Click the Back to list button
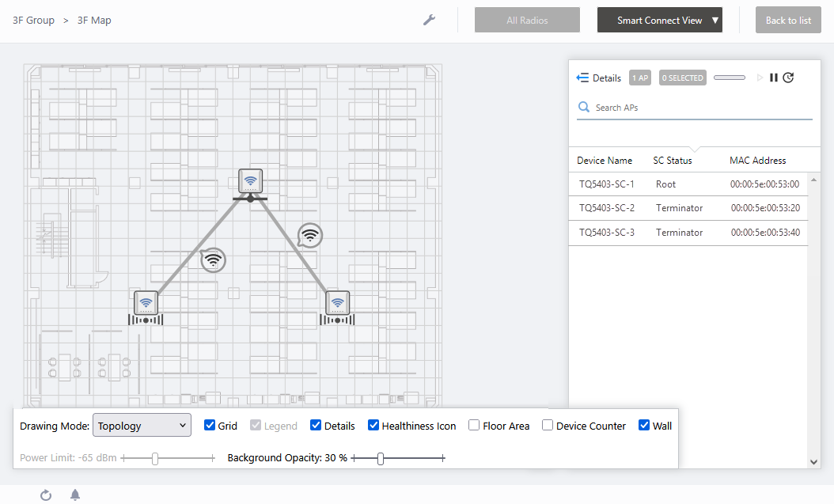Viewport: 834px width, 504px height. [x=787, y=21]
